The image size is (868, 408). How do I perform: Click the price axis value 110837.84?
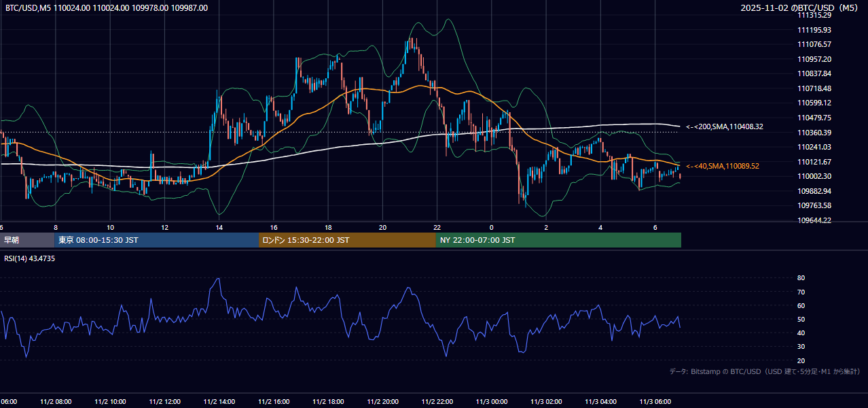point(814,73)
